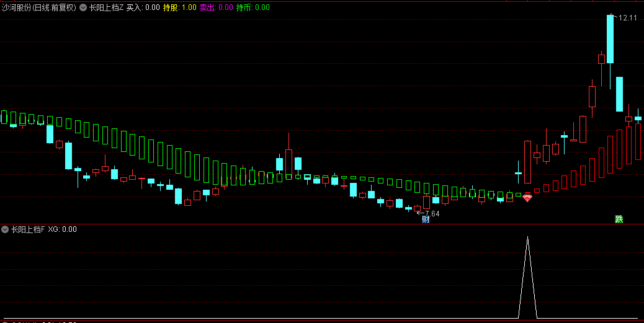Viewport: 644px width, 323px height.
Task: Click the XG: 0.00 readout
Action: [x=63, y=229]
